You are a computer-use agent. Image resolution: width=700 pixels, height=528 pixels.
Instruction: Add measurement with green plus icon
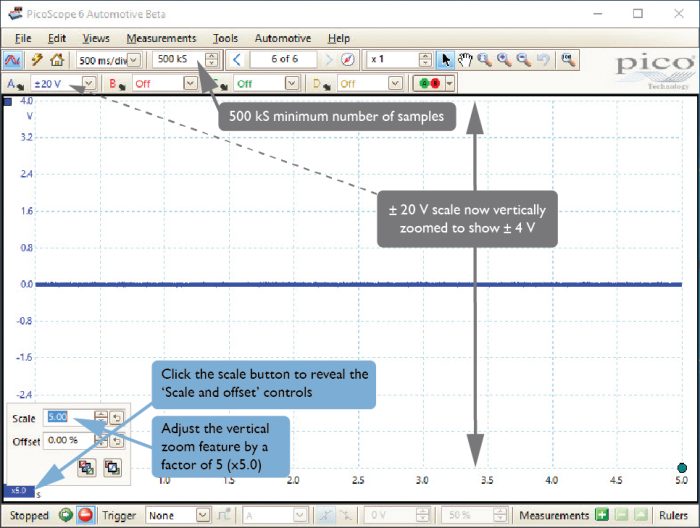point(602,515)
